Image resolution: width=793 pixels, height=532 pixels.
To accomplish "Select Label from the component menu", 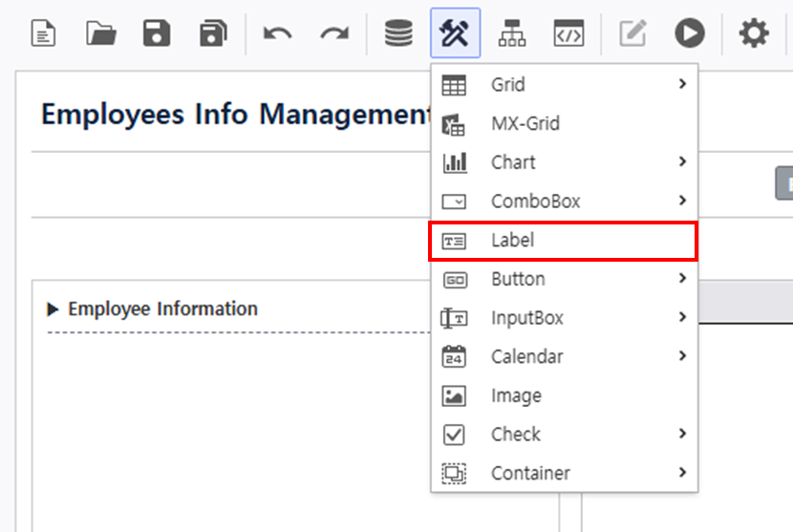I will (x=564, y=241).
